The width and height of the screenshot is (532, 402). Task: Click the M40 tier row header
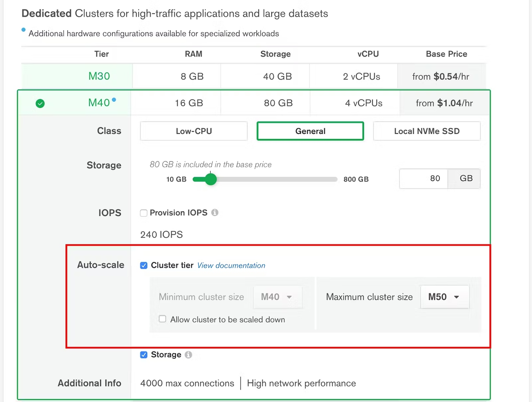click(99, 103)
